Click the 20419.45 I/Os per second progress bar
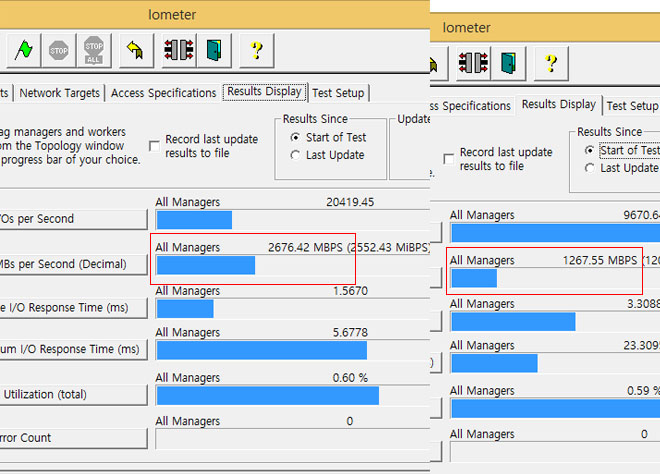Viewport: 660px width, 474px height. [194, 220]
